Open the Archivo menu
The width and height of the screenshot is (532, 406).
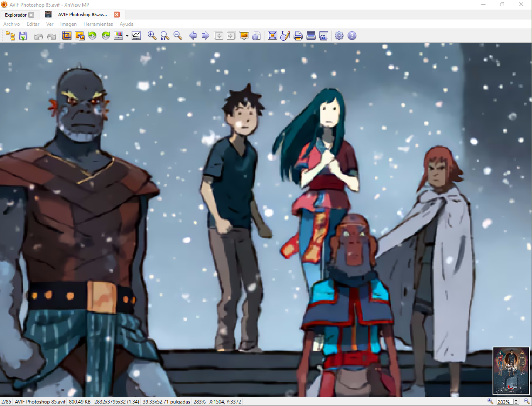click(x=12, y=24)
